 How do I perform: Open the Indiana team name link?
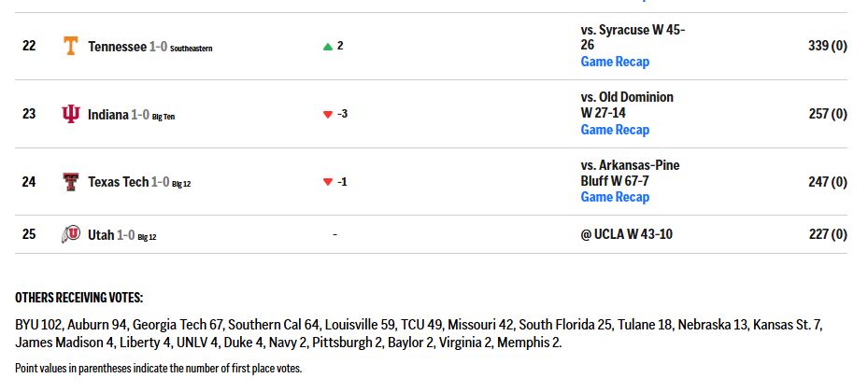click(x=108, y=115)
